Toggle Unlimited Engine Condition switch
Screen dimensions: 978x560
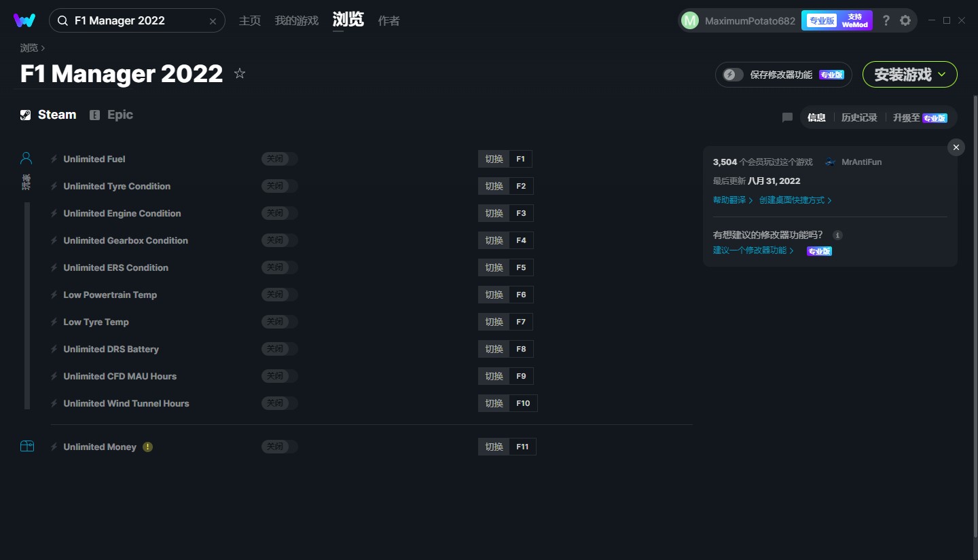[280, 213]
